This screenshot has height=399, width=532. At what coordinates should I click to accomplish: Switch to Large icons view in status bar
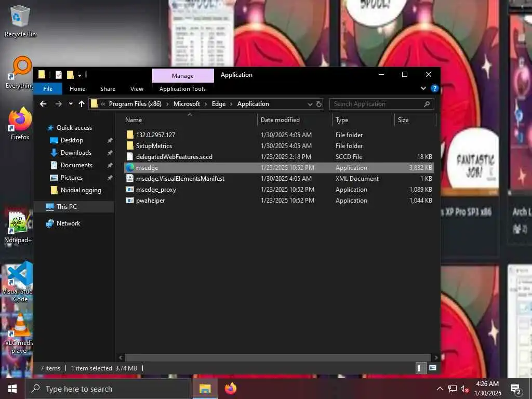[433, 368]
